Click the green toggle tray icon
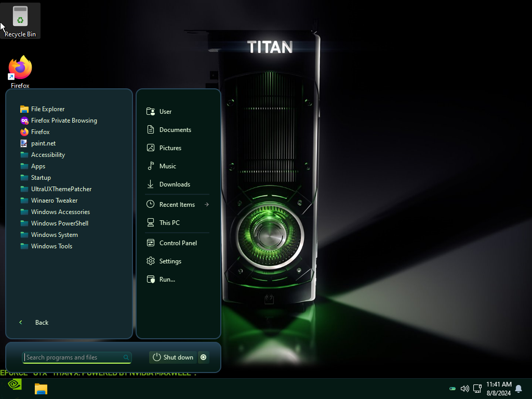 pyautogui.click(x=453, y=389)
